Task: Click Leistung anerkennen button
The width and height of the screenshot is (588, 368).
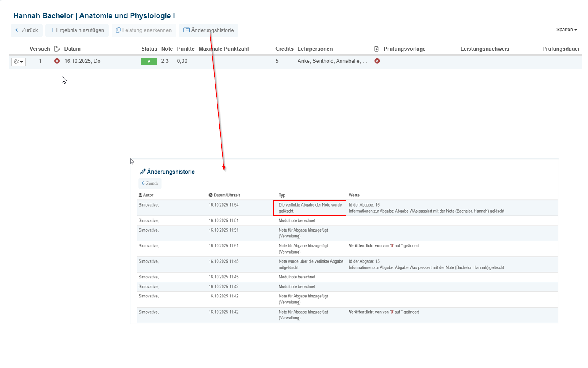Action: (x=144, y=30)
